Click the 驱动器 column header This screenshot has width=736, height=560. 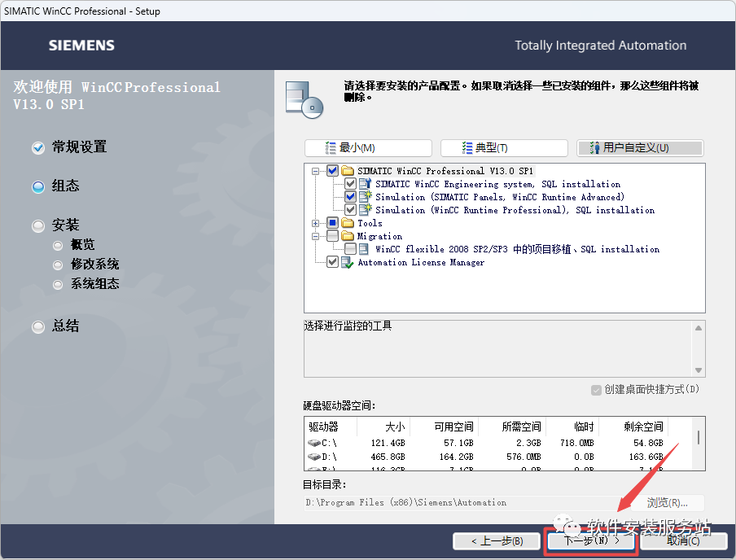(x=331, y=427)
